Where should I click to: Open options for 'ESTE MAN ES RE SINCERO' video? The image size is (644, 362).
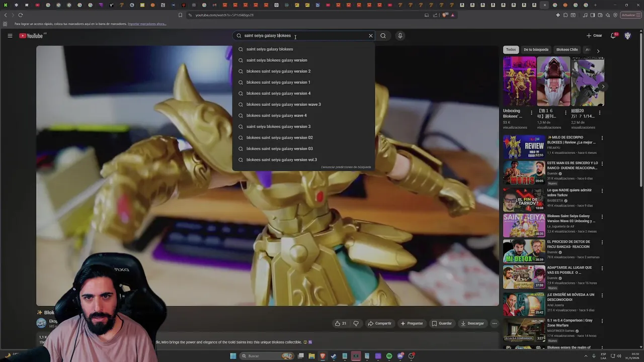602,164
